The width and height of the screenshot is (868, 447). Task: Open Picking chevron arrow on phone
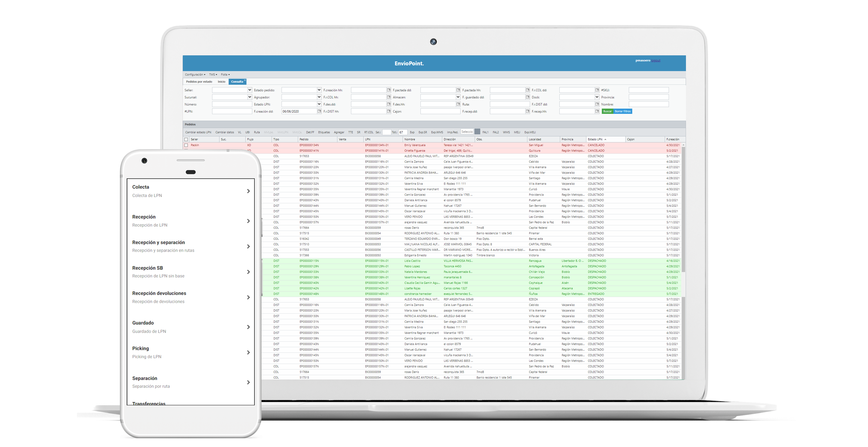248,352
